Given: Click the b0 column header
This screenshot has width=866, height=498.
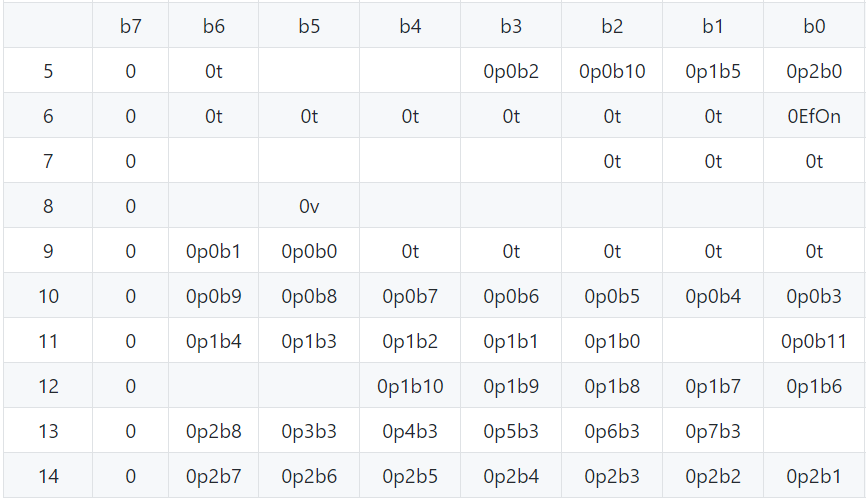Looking at the screenshot, I should point(814,27).
